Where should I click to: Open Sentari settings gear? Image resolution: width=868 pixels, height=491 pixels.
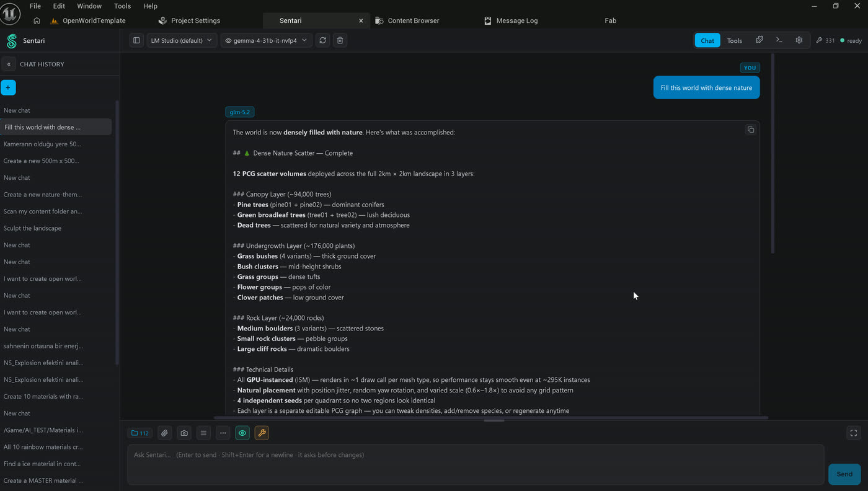pyautogui.click(x=799, y=40)
